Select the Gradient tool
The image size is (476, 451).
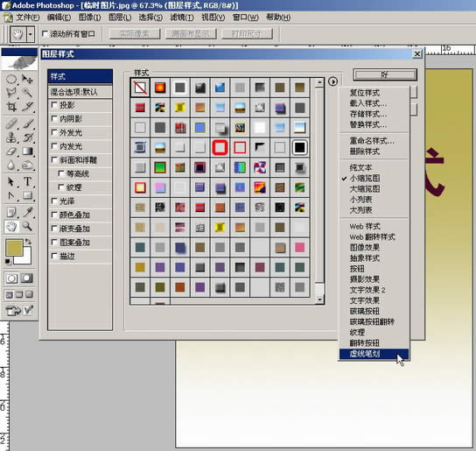27,151
